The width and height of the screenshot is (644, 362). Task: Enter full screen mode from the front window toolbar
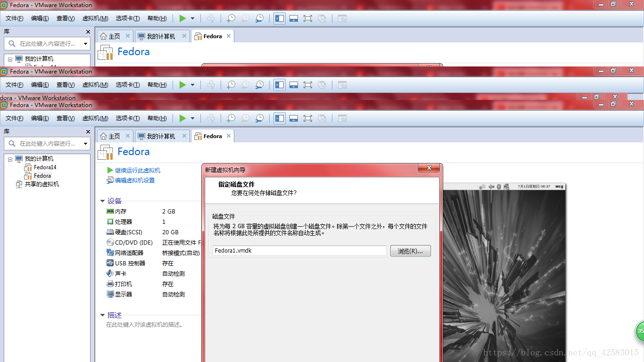pyautogui.click(x=308, y=118)
